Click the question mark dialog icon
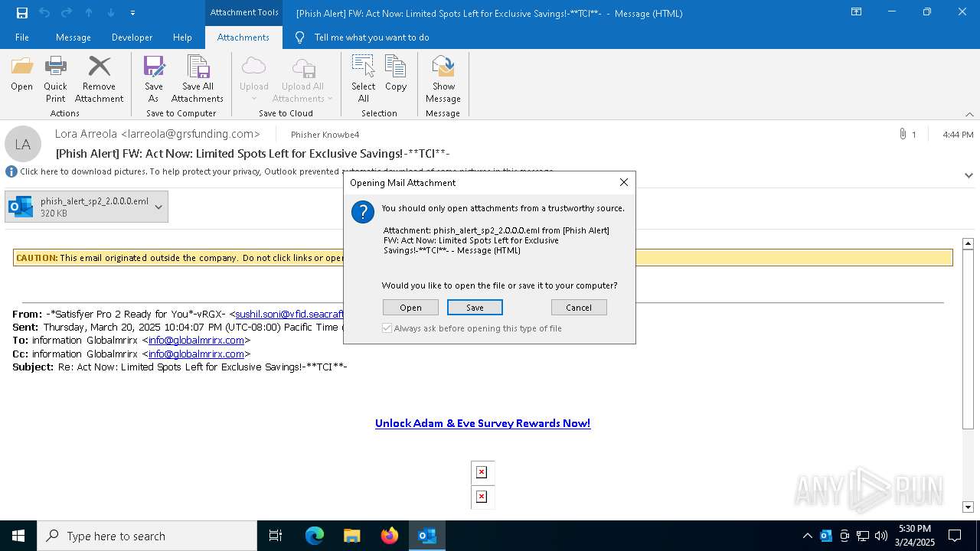 363,212
